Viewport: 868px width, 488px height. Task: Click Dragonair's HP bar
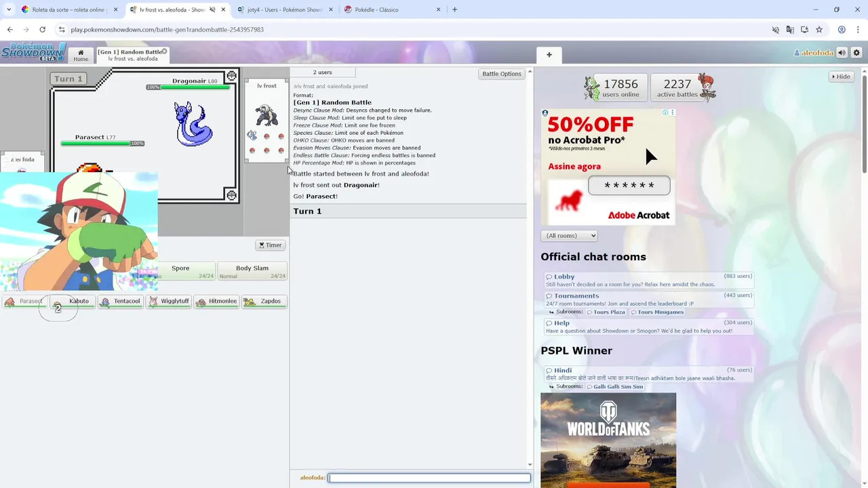[188, 87]
